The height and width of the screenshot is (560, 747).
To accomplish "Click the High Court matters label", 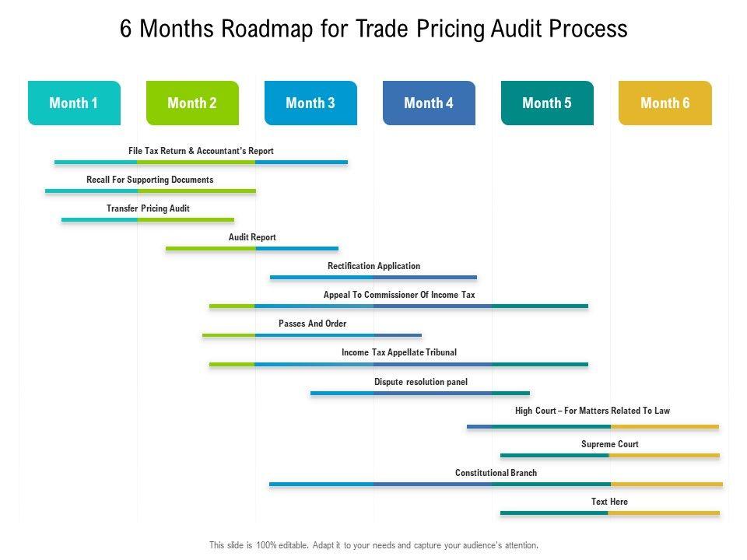I will (592, 411).
